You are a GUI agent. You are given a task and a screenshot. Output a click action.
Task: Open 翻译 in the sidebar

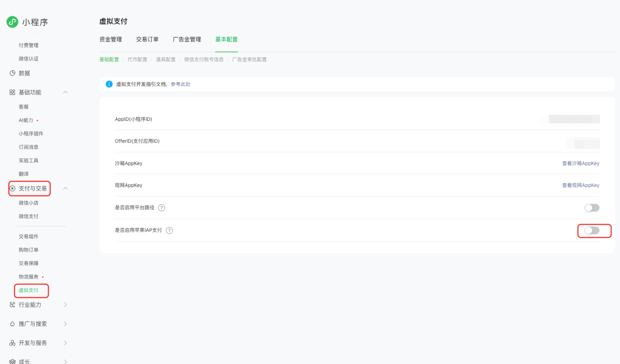[24, 174]
